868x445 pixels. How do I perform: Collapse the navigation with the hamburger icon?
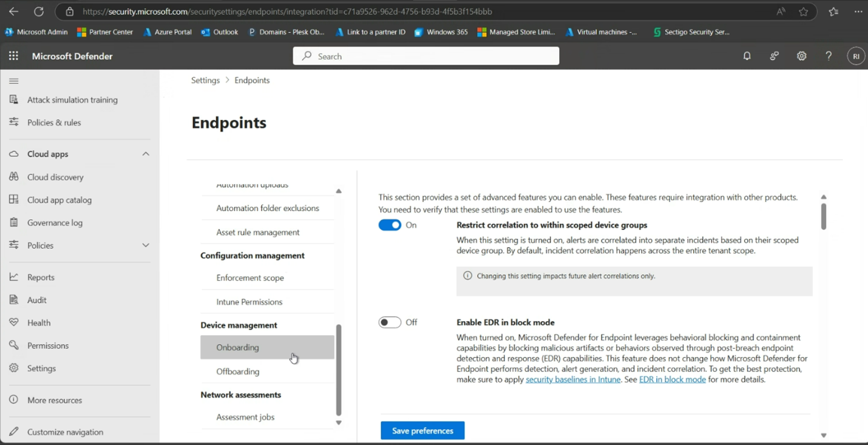click(13, 80)
